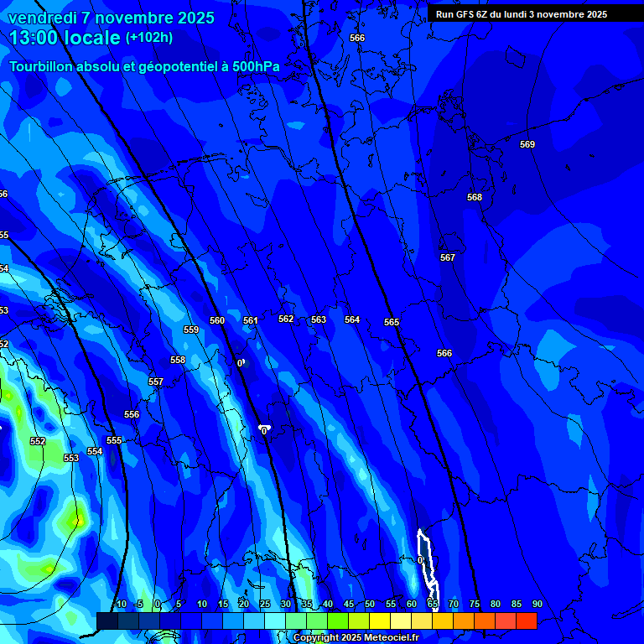This screenshot has height=644, width=644.
Task: Click the 560 contour label
Action: tap(217, 321)
